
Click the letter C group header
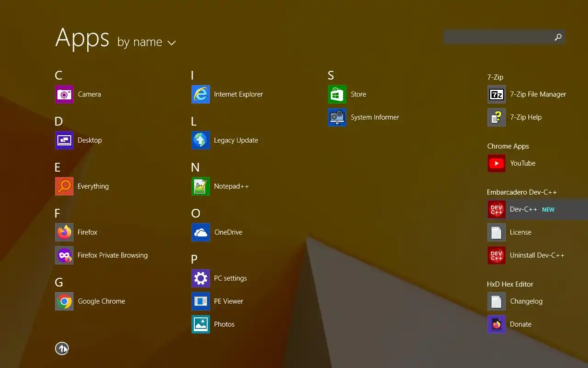click(x=58, y=75)
